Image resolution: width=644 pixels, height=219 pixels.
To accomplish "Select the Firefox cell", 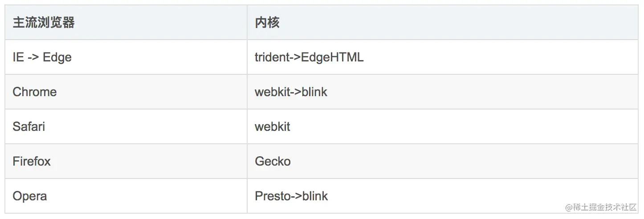I will pyautogui.click(x=126, y=161).
